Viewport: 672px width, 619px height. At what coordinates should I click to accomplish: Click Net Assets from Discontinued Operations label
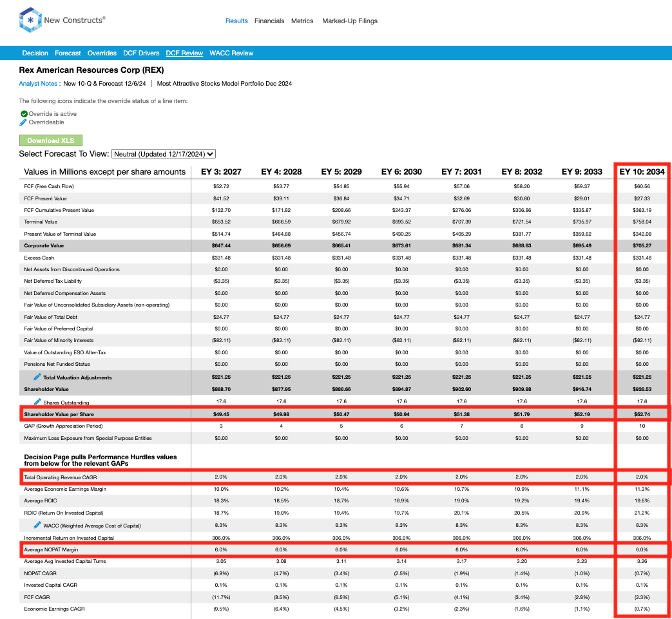[x=72, y=269]
